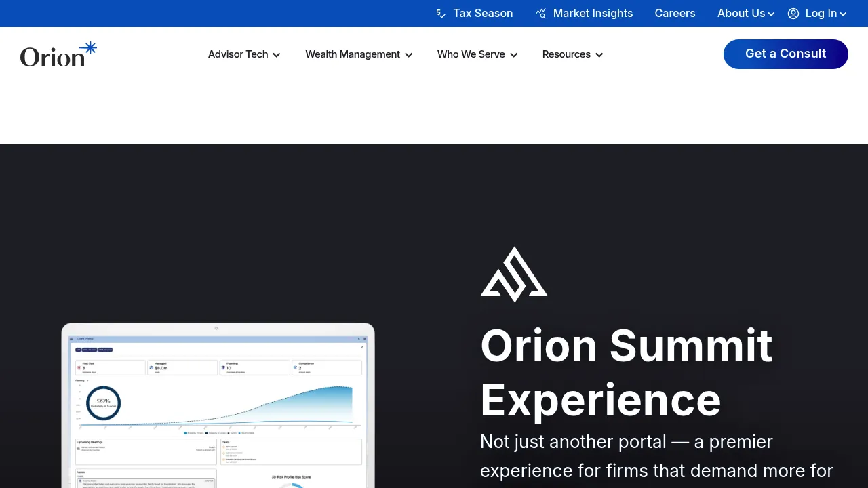Click the Tax Season icon
The width and height of the screenshot is (868, 488).
441,14
